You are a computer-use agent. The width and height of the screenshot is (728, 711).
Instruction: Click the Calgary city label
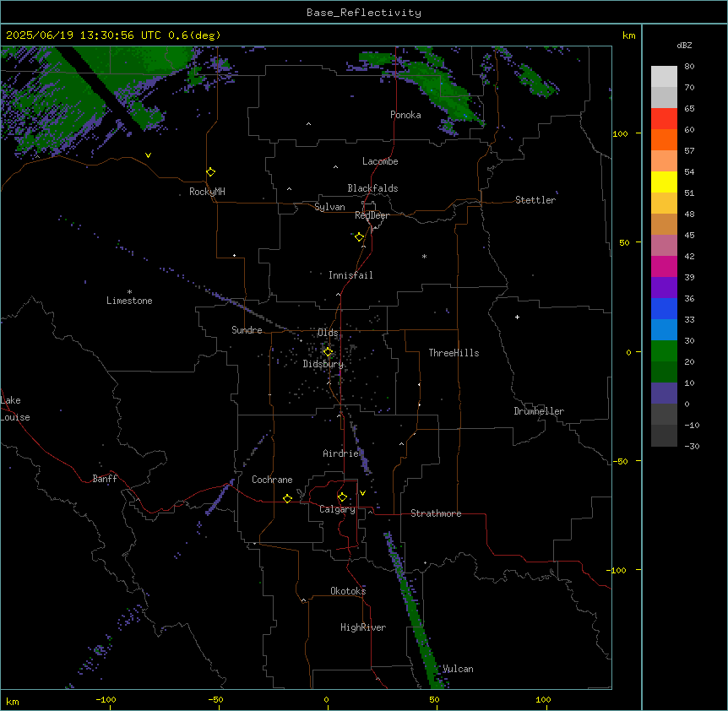(x=337, y=509)
